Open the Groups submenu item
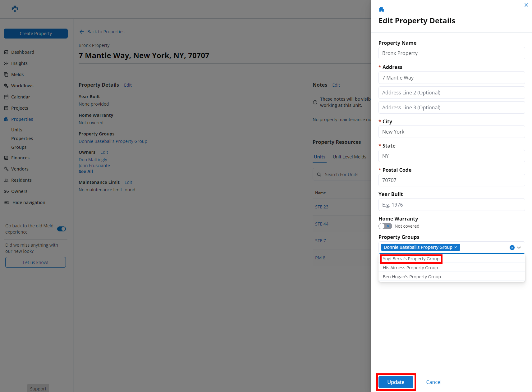Viewport: 532px width, 392px height. coord(19,147)
